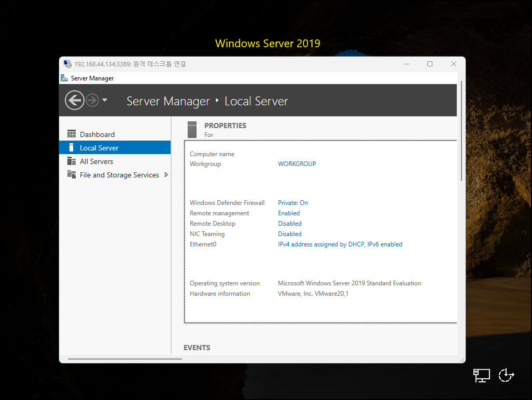Click the All Servers sidebar icon

tap(72, 161)
